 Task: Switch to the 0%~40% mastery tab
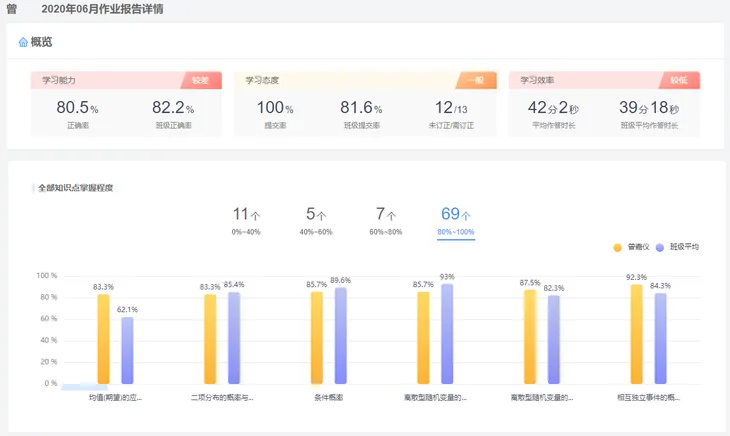click(246, 220)
